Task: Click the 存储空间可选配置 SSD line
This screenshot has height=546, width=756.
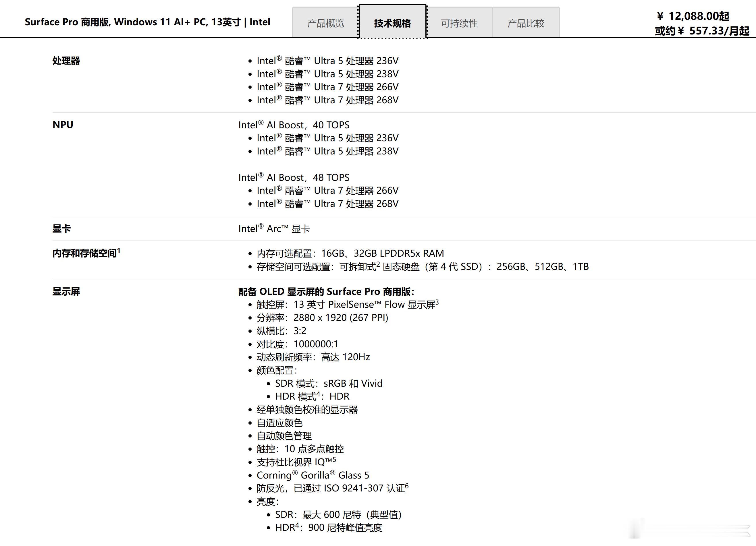Action: coord(422,266)
